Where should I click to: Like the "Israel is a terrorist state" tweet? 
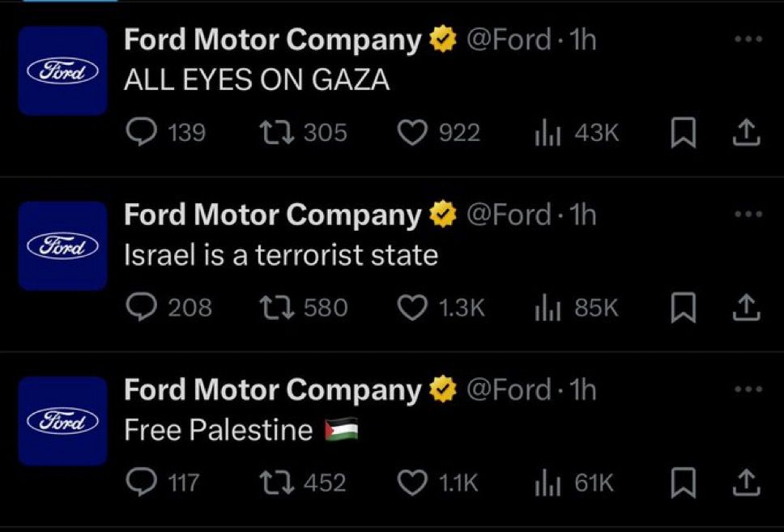coord(413,308)
